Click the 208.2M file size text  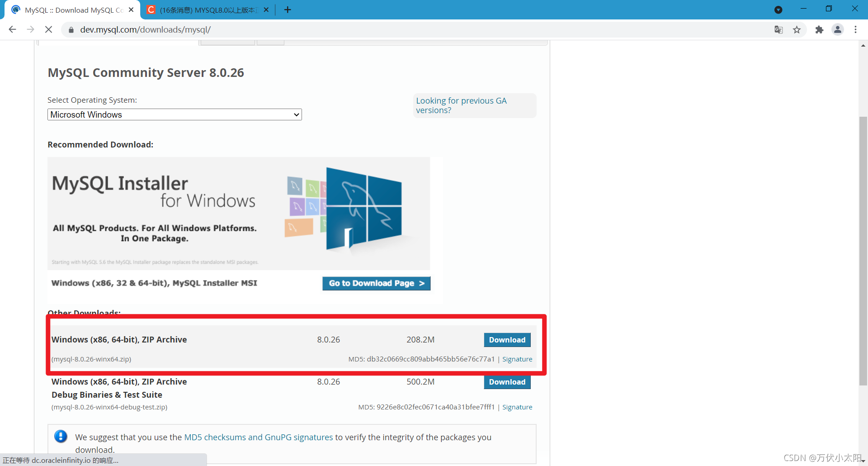420,340
